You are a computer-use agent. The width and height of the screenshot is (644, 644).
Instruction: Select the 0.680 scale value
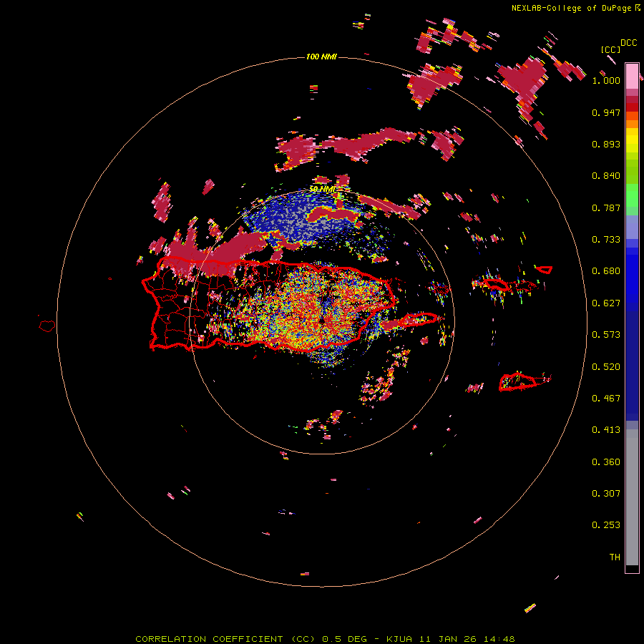[x=606, y=271]
